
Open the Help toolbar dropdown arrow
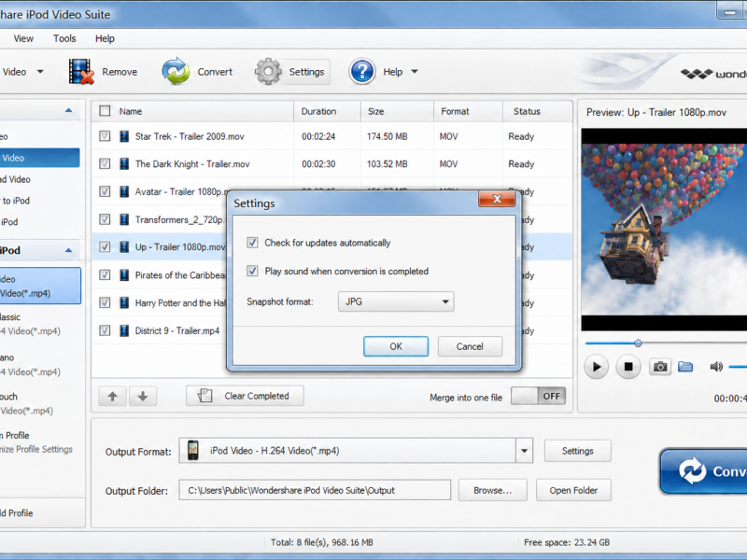click(x=415, y=72)
